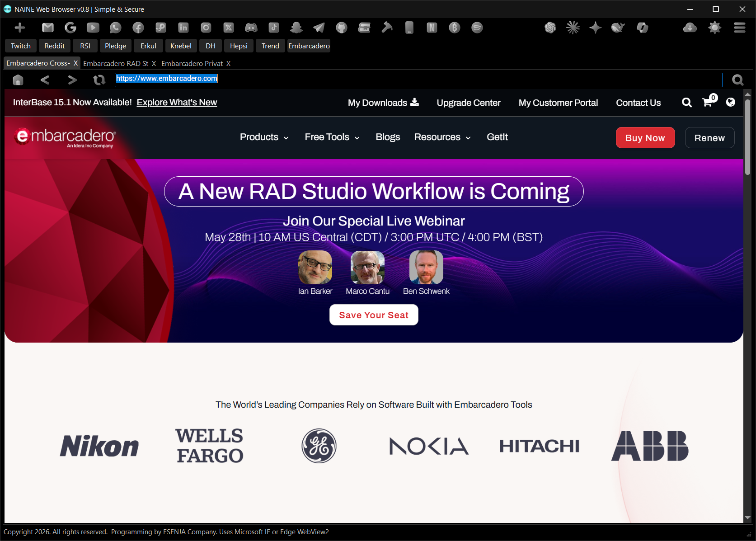This screenshot has width=756, height=541.
Task: Click the URL address bar field
Action: point(418,80)
